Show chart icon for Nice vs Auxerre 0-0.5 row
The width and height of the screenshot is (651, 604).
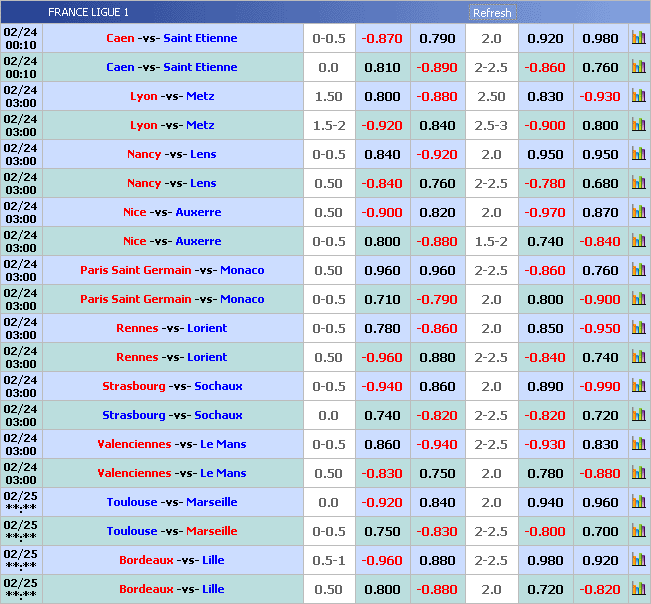638,241
